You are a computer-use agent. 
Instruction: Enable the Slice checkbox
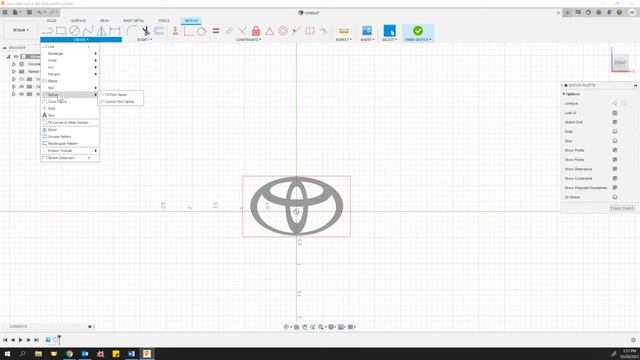[x=615, y=141]
